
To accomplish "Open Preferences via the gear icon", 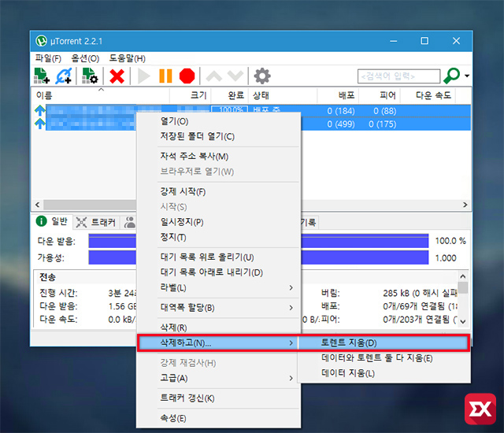I will [262, 76].
